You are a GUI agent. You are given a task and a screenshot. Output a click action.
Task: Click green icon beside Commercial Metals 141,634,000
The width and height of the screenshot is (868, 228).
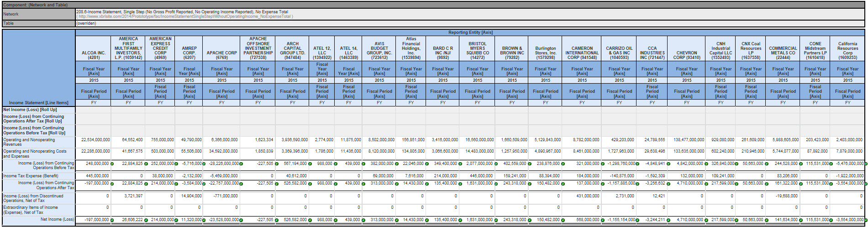(801, 220)
